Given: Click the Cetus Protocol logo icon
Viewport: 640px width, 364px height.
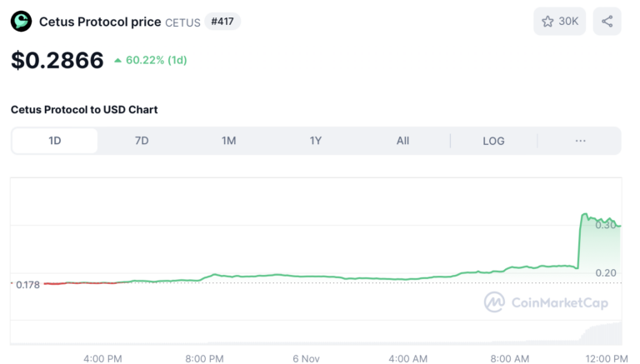Looking at the screenshot, I should click(x=21, y=22).
